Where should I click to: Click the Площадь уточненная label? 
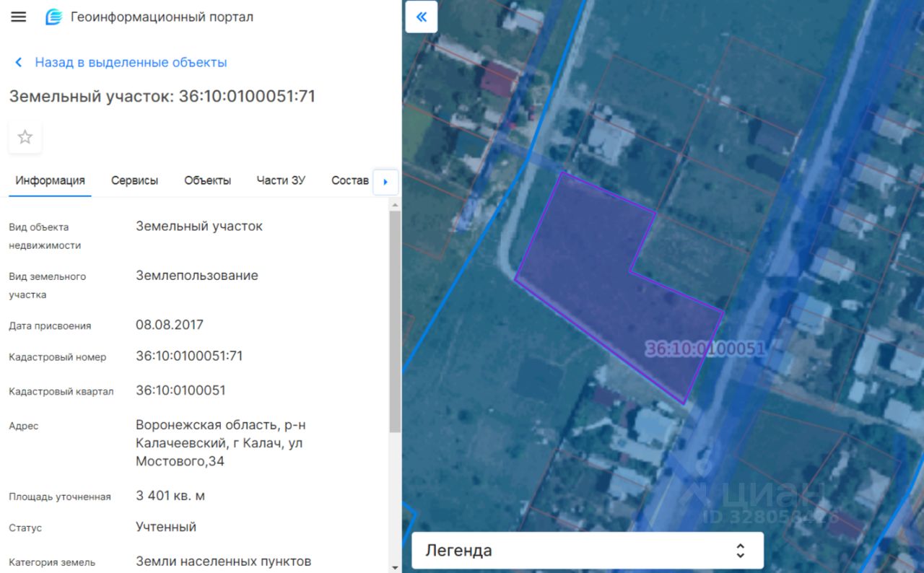pyautogui.click(x=60, y=497)
